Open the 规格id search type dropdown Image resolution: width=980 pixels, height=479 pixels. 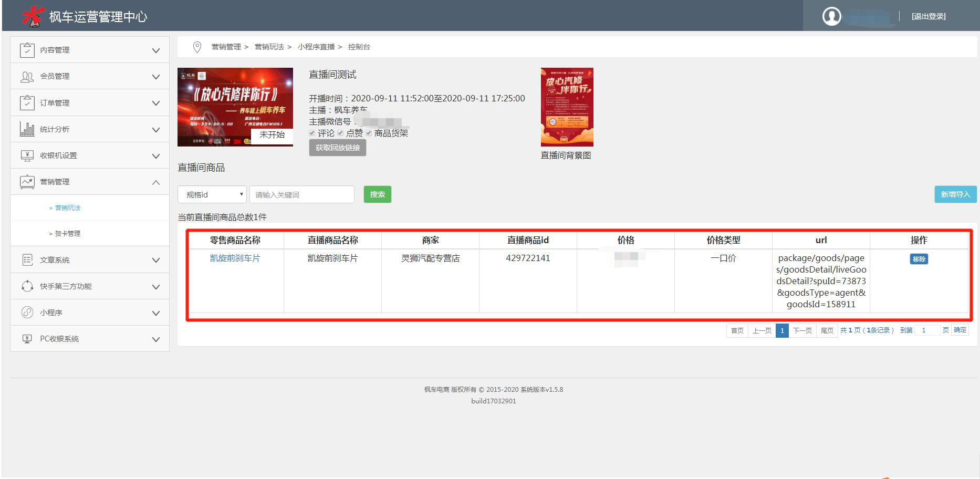click(212, 194)
